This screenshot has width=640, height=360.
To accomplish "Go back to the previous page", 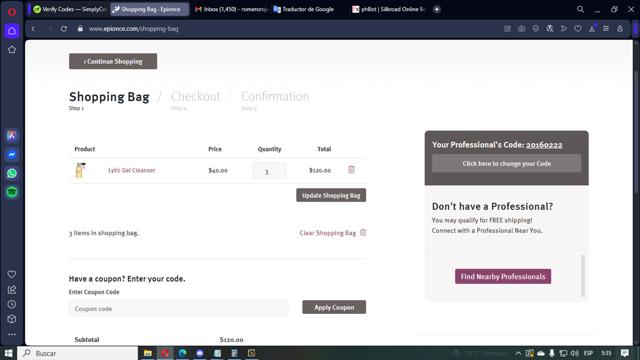I will pos(33,29).
